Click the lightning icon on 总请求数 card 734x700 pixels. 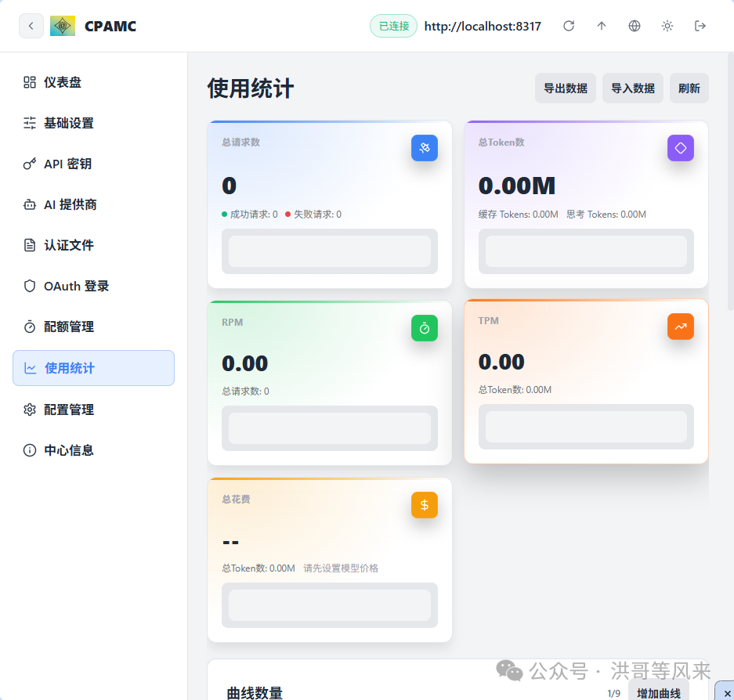point(424,148)
